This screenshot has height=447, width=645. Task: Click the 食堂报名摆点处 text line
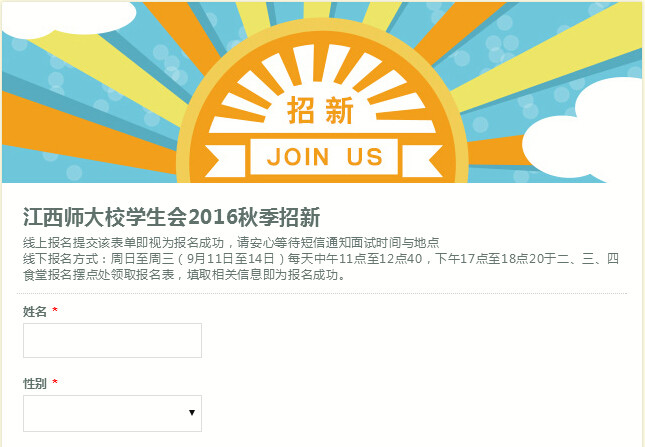(184, 275)
